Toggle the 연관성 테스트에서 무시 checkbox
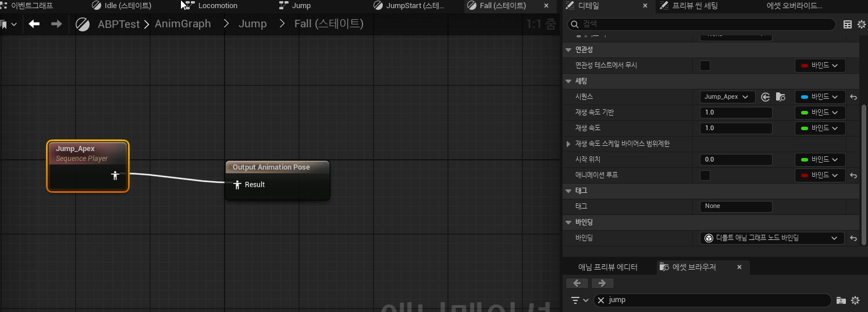The image size is (868, 312). (x=705, y=66)
